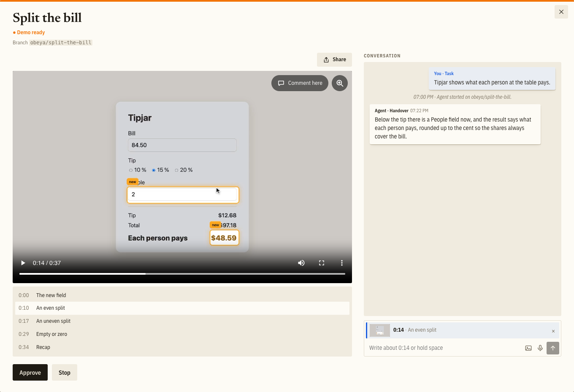Jump to chapter The new field

click(x=182, y=295)
